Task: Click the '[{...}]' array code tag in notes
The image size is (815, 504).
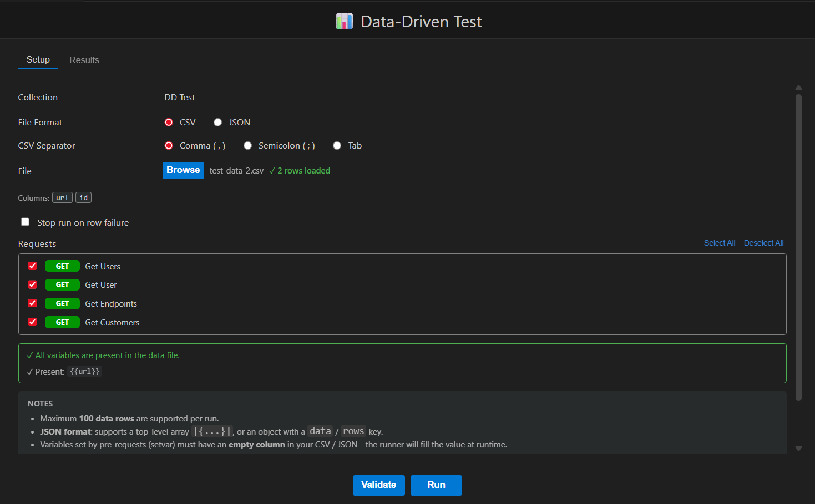Action: pos(212,431)
